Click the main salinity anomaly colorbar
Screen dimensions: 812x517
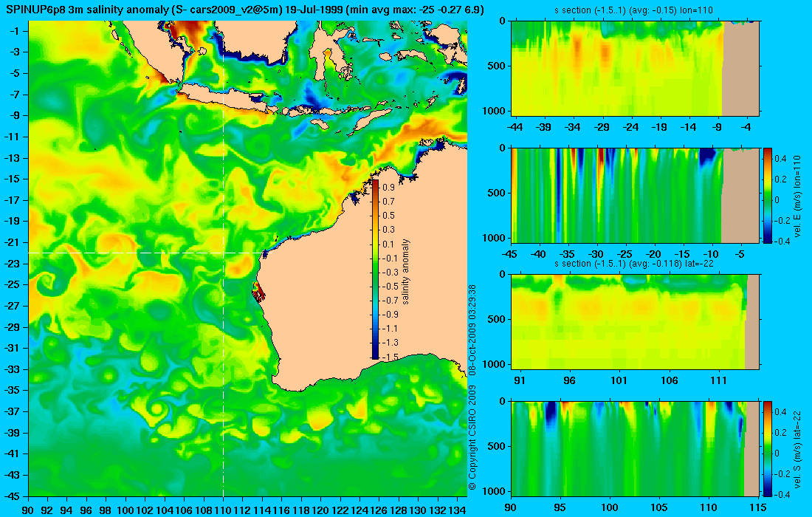[x=376, y=270]
